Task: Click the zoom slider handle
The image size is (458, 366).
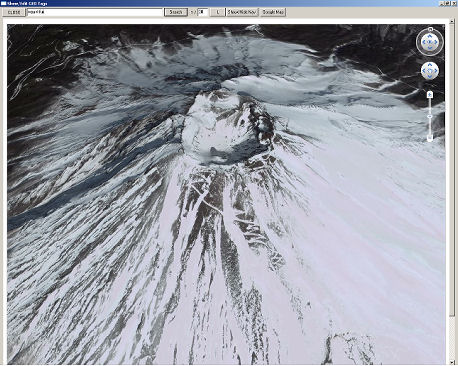Action: (x=430, y=116)
